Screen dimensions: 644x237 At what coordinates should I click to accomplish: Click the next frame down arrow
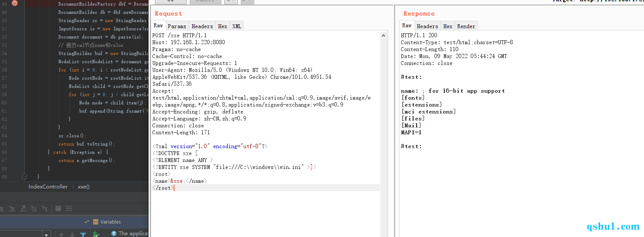click(x=72, y=234)
